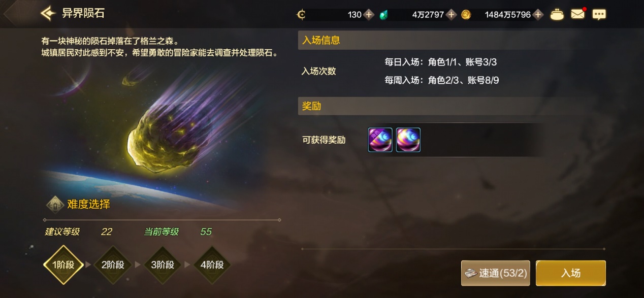Tap the 入场 enter button
The width and height of the screenshot is (644, 298).
click(571, 273)
